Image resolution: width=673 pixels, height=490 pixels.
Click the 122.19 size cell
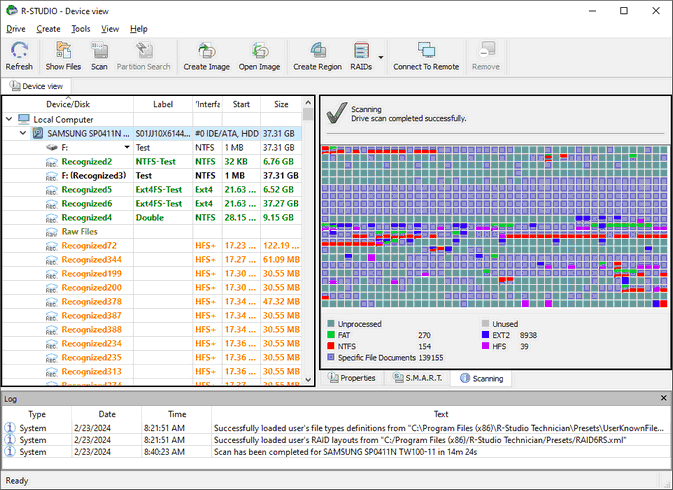(281, 246)
